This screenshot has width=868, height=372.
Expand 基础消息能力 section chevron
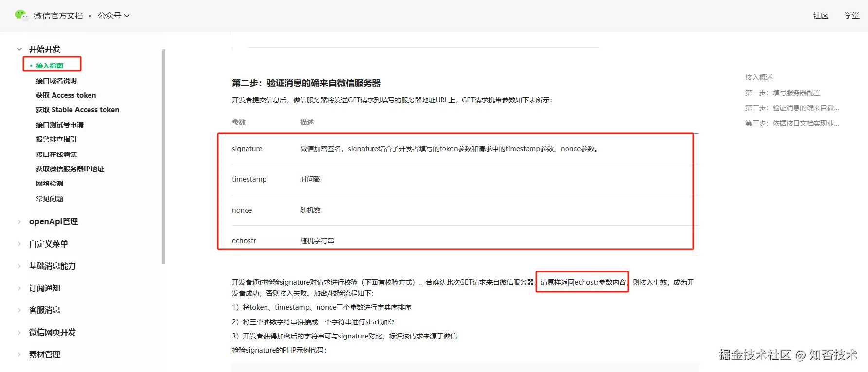pyautogui.click(x=19, y=266)
